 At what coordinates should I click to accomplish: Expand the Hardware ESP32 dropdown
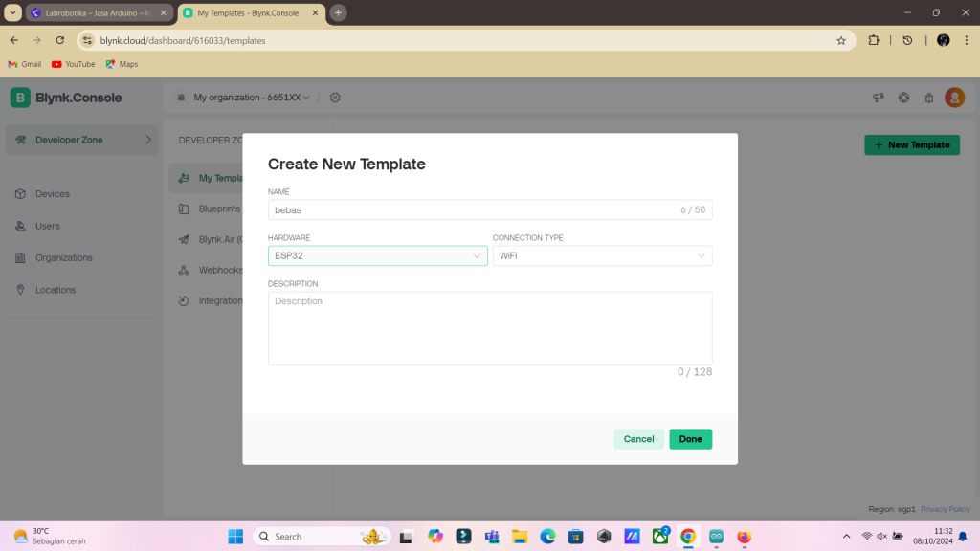378,256
